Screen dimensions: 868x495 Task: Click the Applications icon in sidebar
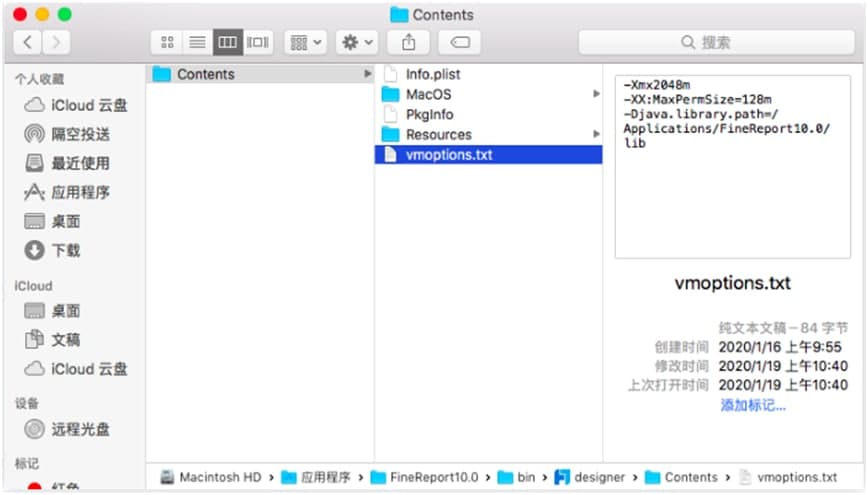(34, 192)
